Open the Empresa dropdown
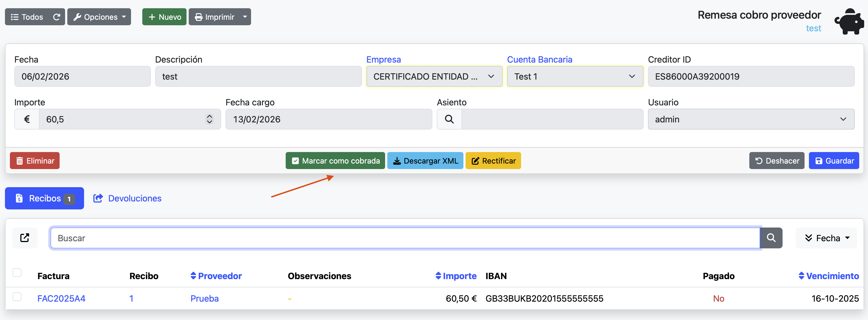Screen dimensions: 868x320 434,77
